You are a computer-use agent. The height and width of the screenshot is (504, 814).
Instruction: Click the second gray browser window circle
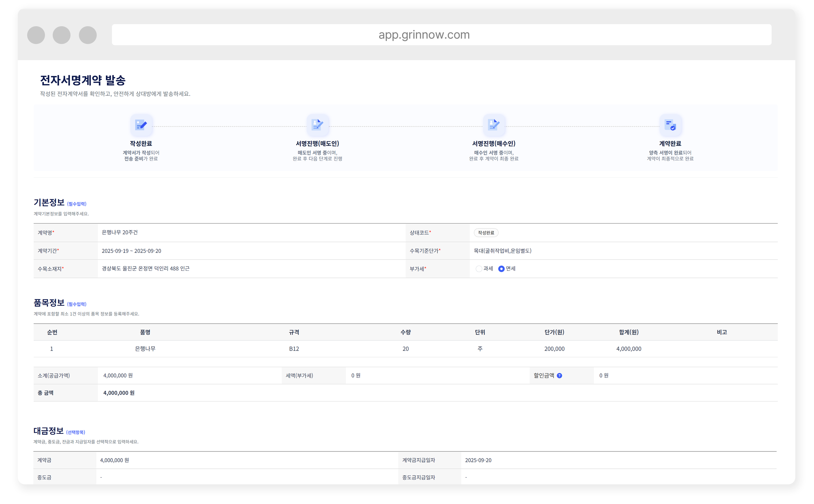[x=62, y=35]
